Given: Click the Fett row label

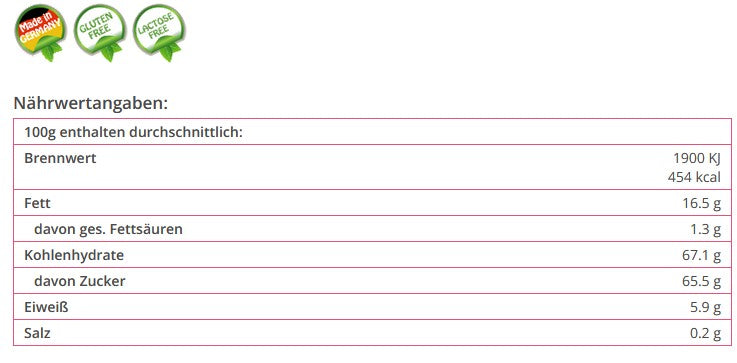Looking at the screenshot, I should coord(37,204).
